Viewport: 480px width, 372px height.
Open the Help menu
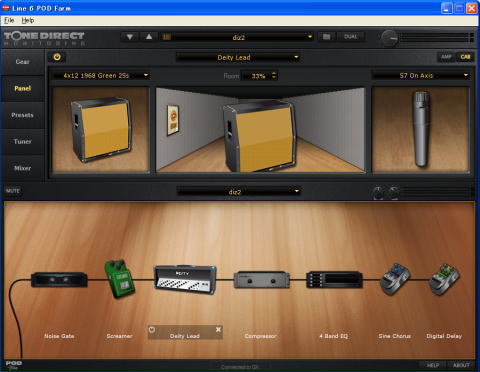click(28, 20)
